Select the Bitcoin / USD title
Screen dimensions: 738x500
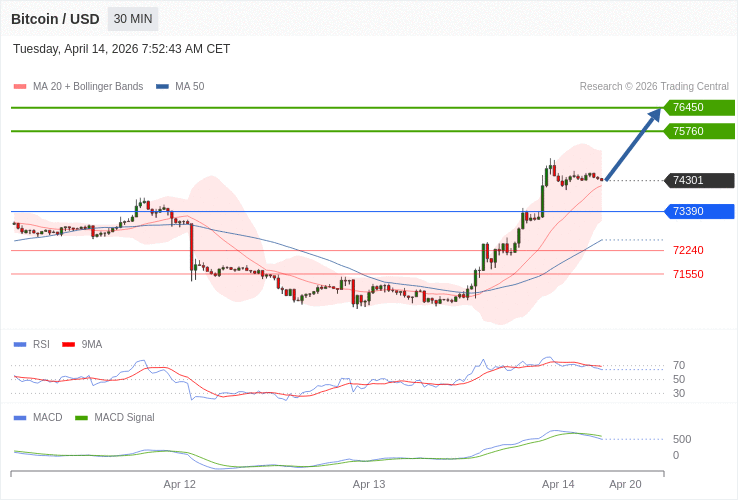coord(55,19)
